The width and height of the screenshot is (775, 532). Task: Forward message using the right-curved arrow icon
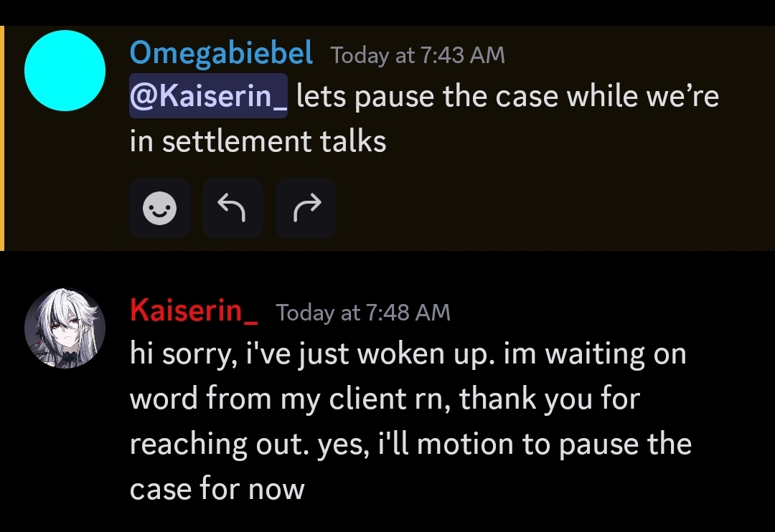point(306,209)
